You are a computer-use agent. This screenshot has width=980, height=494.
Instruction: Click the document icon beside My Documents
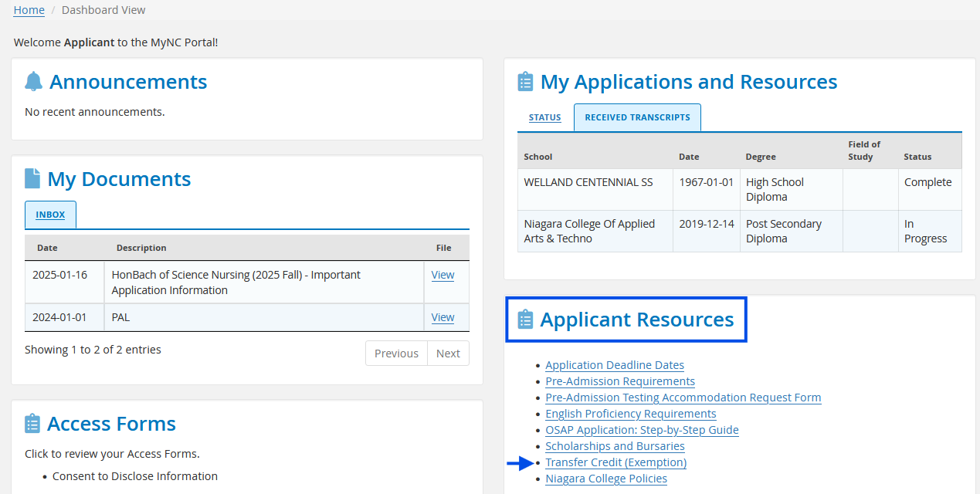(x=31, y=178)
